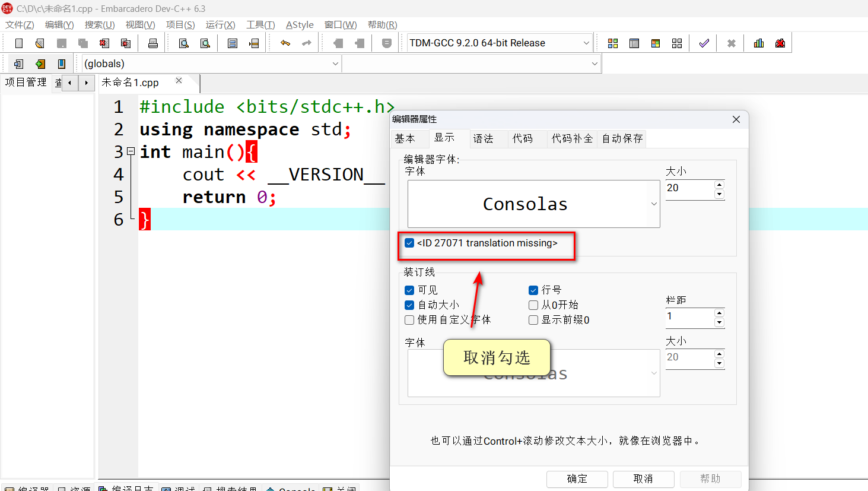The height and width of the screenshot is (491, 868).
Task: Click the insert snippet icon beside globals
Action: (19, 64)
